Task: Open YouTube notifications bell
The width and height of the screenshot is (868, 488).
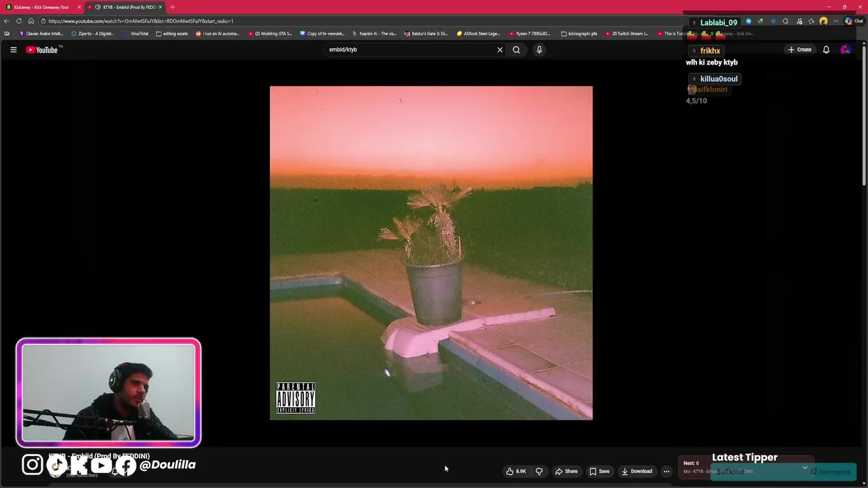Action: coord(826,49)
